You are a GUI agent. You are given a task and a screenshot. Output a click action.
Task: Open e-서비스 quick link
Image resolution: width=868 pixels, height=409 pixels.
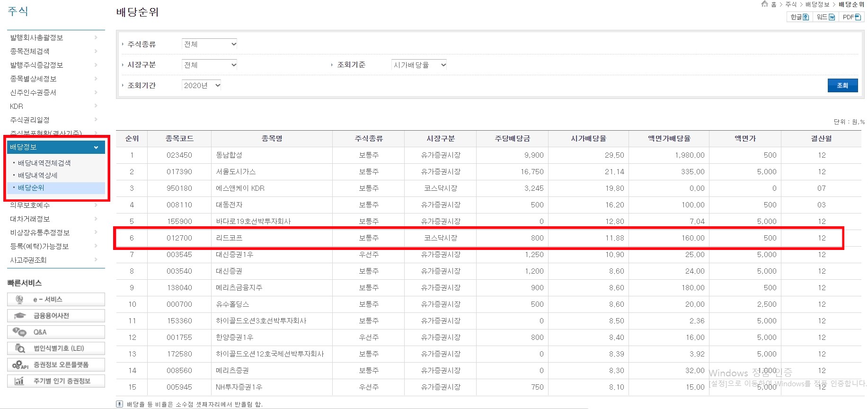point(56,299)
